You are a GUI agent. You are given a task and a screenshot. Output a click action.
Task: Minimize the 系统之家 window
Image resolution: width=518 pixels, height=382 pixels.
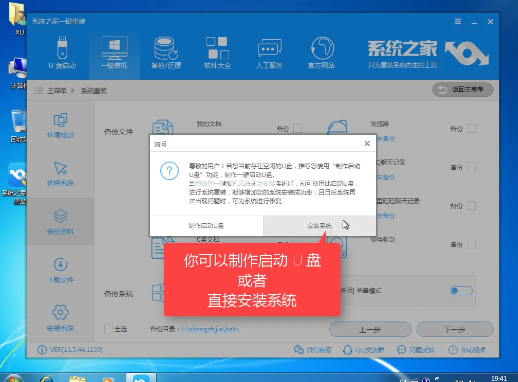[474, 22]
